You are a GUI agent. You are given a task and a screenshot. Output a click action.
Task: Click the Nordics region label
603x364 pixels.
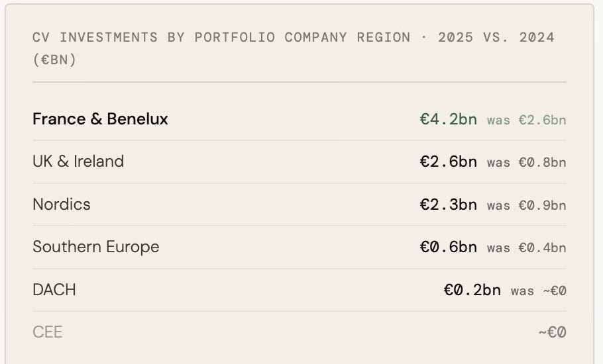62,205
